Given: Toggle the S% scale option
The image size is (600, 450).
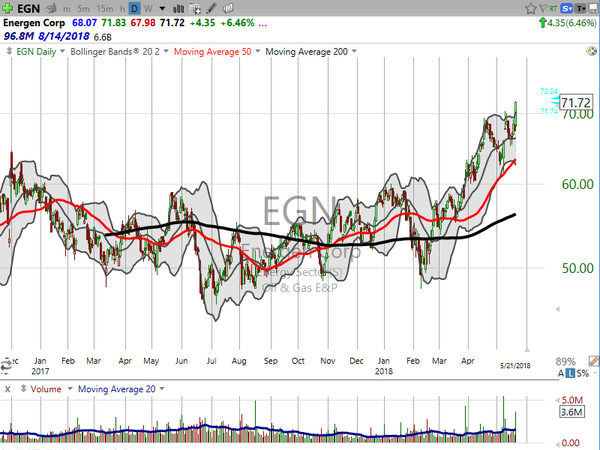Looking at the screenshot, I should [581, 372].
